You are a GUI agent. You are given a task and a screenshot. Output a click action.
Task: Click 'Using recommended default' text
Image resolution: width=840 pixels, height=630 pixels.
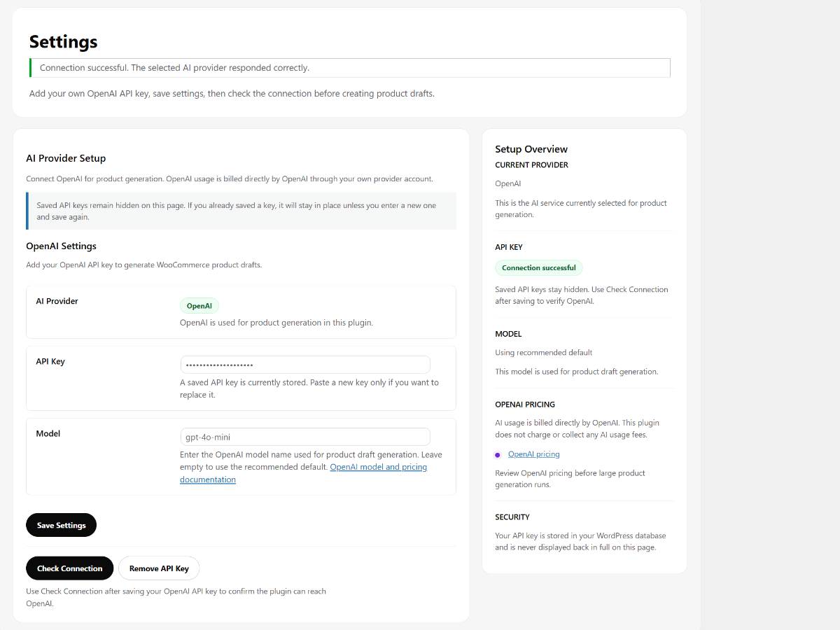point(544,353)
